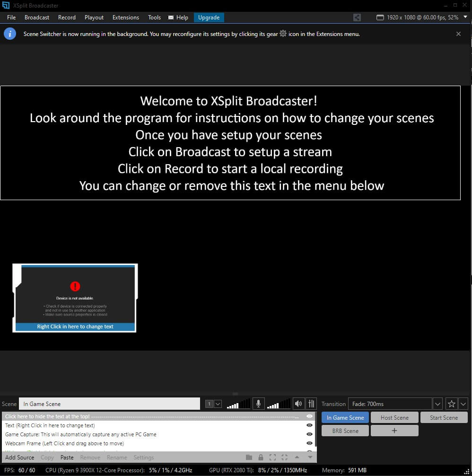
Task: Toggle visibility of the Text source
Action: point(309,425)
